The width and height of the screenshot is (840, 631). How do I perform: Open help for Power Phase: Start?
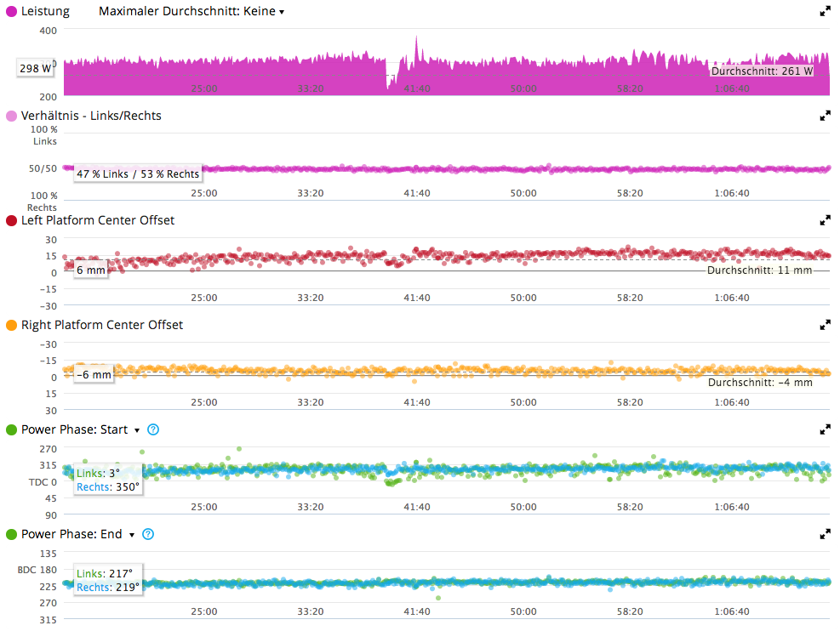click(153, 429)
